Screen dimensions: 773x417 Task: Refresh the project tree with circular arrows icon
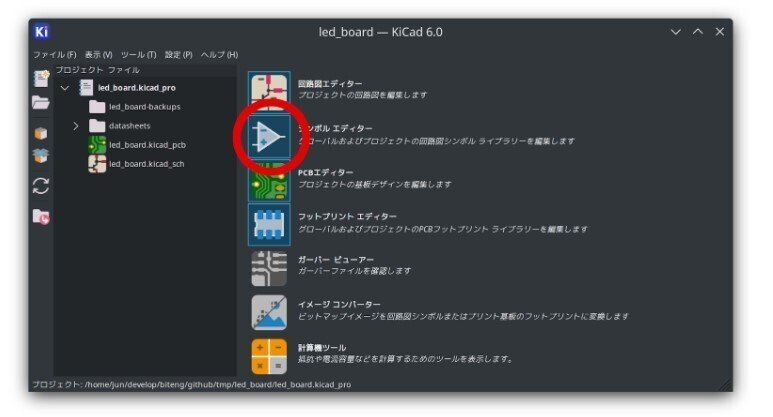[41, 186]
